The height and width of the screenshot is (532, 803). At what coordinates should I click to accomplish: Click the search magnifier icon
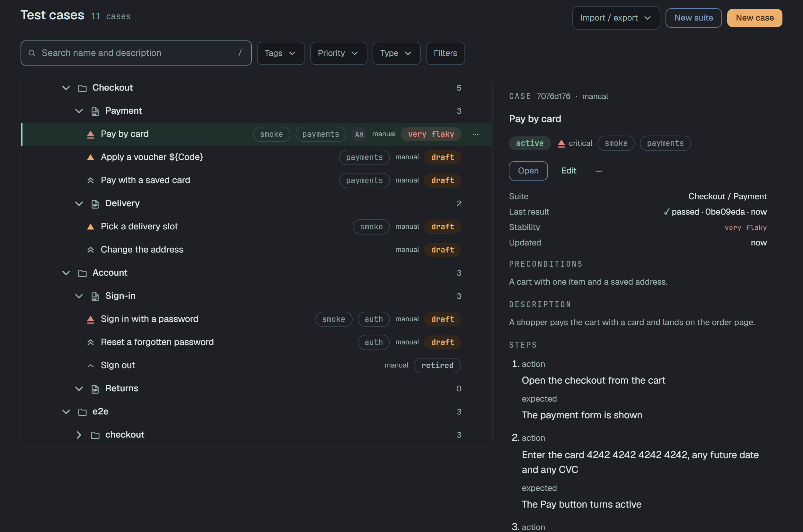(x=32, y=53)
